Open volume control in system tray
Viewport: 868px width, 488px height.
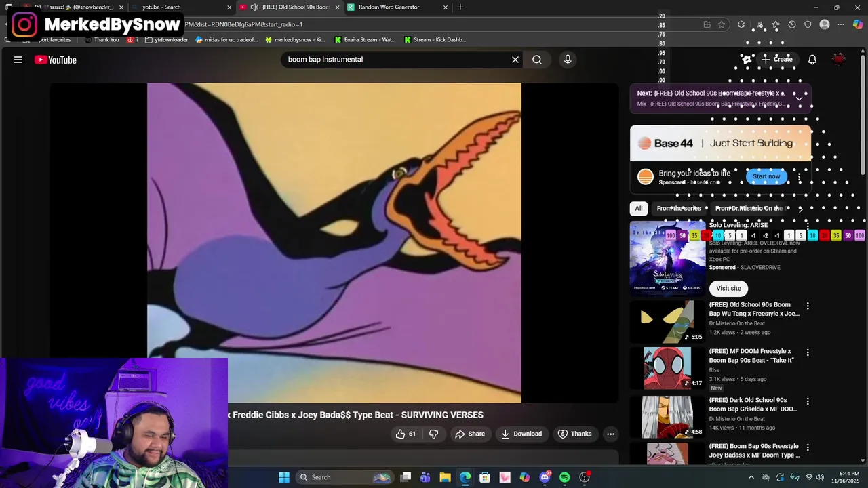click(821, 477)
